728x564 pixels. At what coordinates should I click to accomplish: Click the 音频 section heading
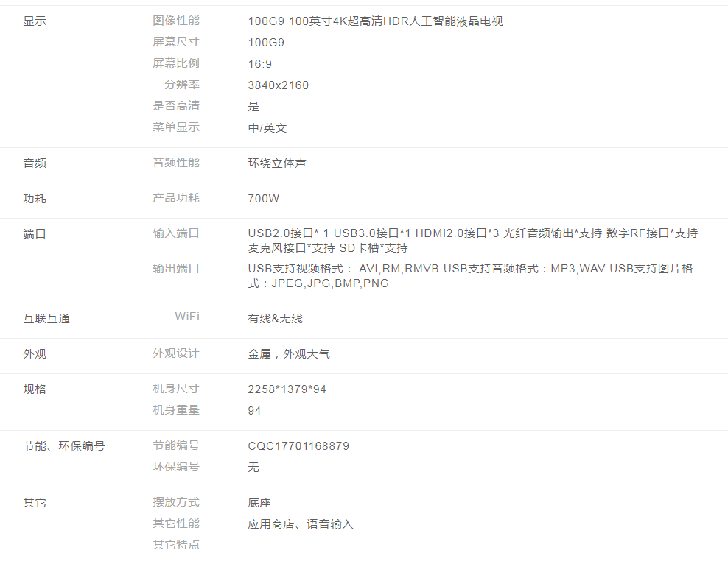tap(35, 163)
